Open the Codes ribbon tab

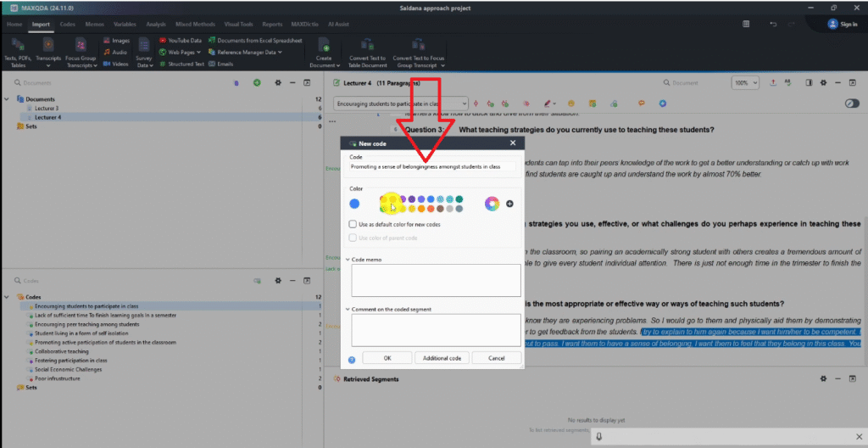point(68,25)
